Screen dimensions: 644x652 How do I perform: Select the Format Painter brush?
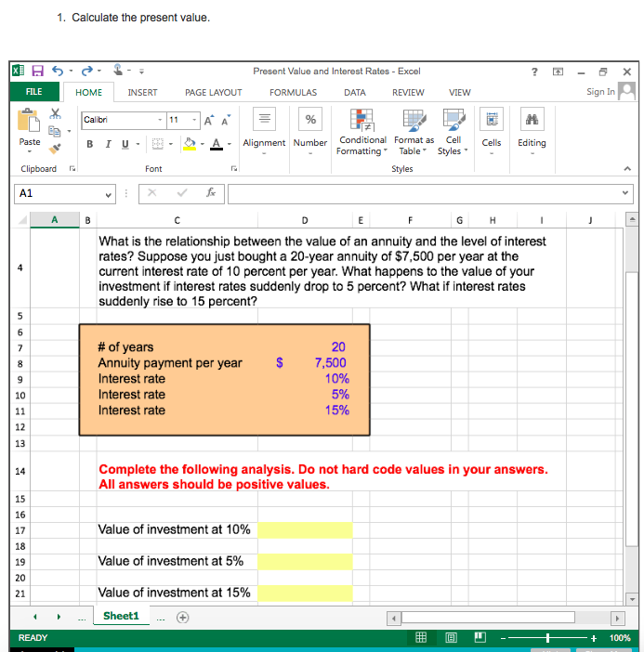[x=55, y=149]
